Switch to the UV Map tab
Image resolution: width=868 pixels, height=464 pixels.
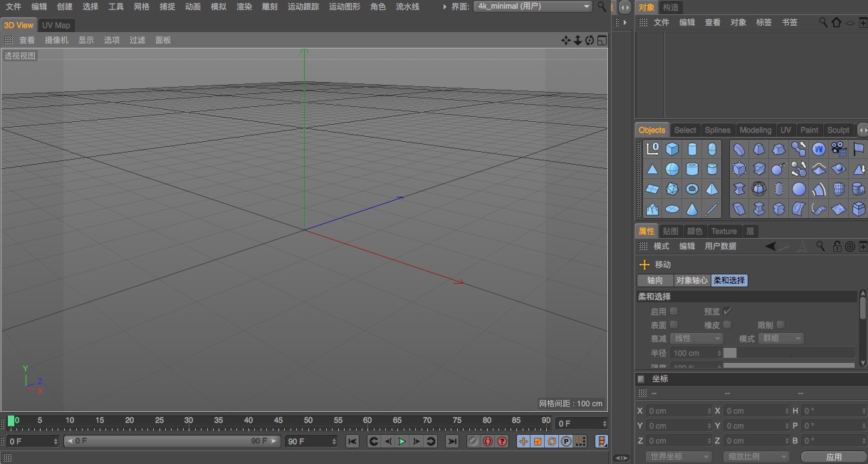(56, 24)
